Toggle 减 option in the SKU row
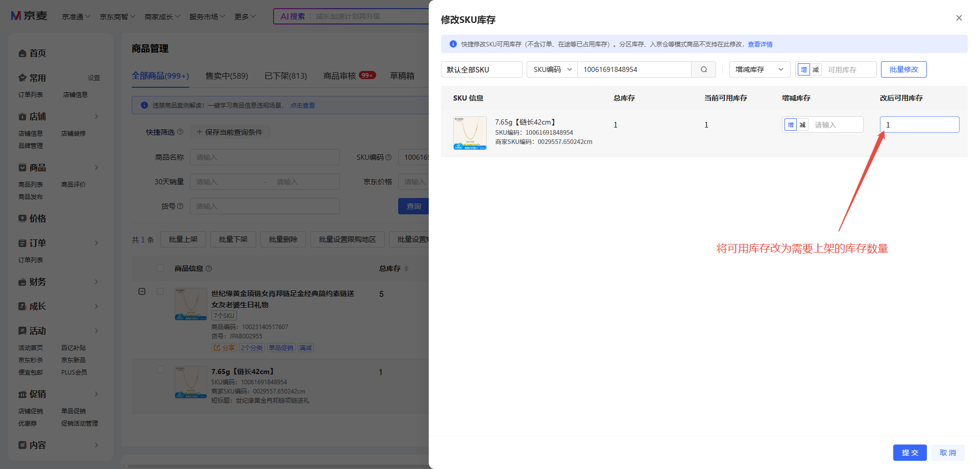 [x=802, y=125]
